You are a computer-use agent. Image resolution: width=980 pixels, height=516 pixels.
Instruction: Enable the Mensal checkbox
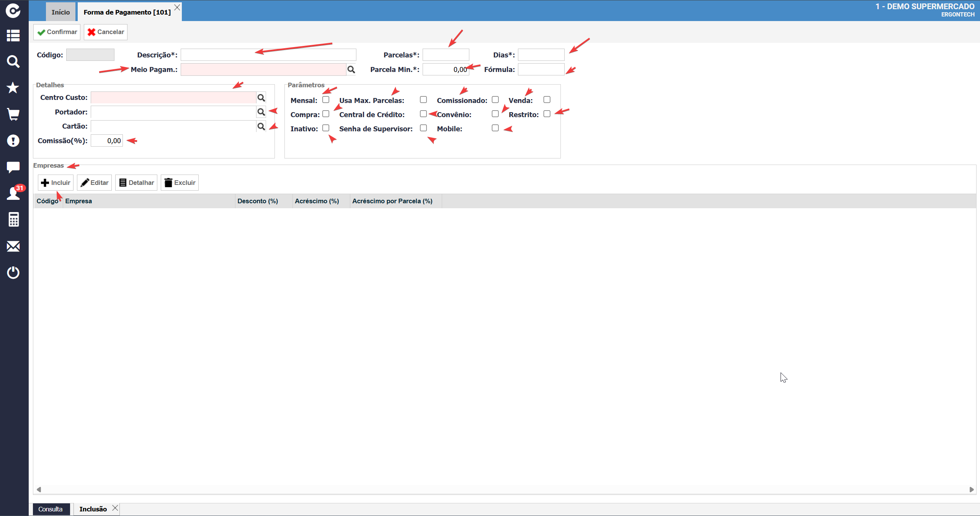point(326,100)
